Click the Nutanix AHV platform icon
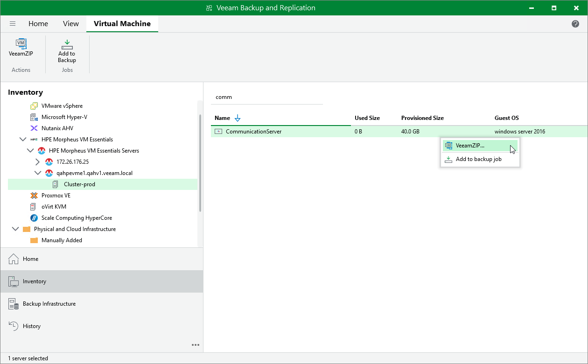Image resolution: width=588 pixels, height=364 pixels. [34, 128]
